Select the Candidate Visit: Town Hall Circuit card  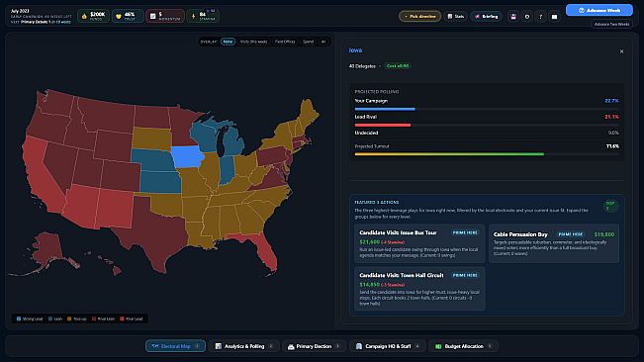point(419,289)
